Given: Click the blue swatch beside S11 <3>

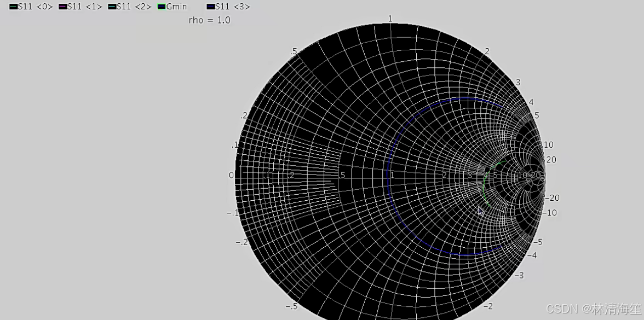Looking at the screenshot, I should click(211, 7).
